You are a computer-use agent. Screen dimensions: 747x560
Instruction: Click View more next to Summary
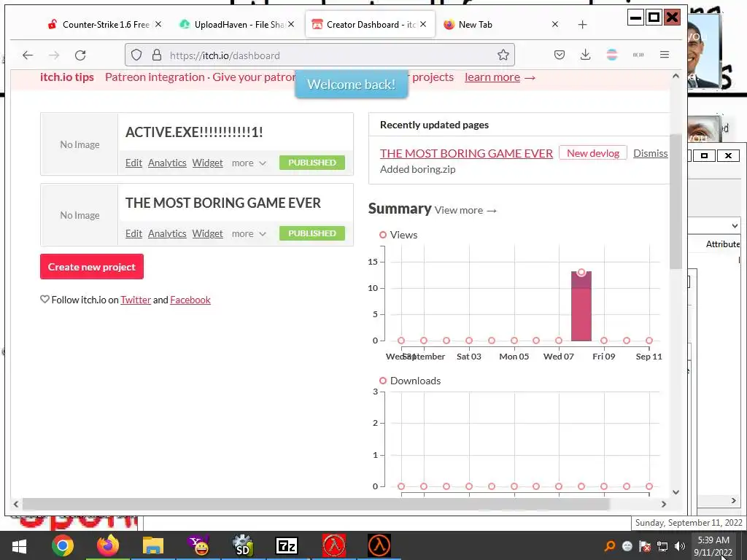(465, 210)
